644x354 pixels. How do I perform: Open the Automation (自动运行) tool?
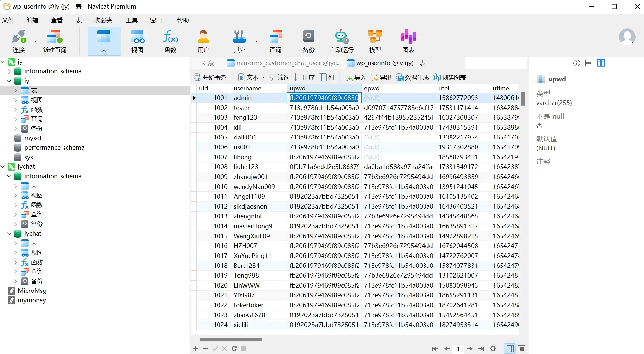342,41
